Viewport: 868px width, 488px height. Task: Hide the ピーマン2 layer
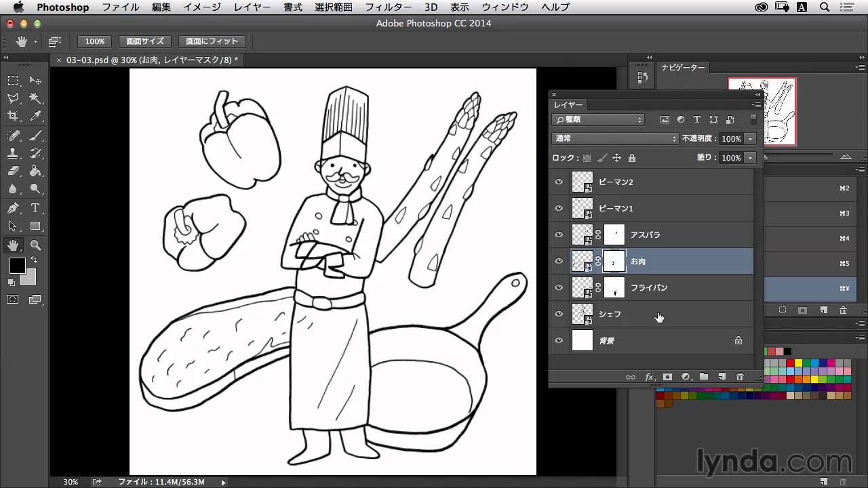tap(559, 182)
